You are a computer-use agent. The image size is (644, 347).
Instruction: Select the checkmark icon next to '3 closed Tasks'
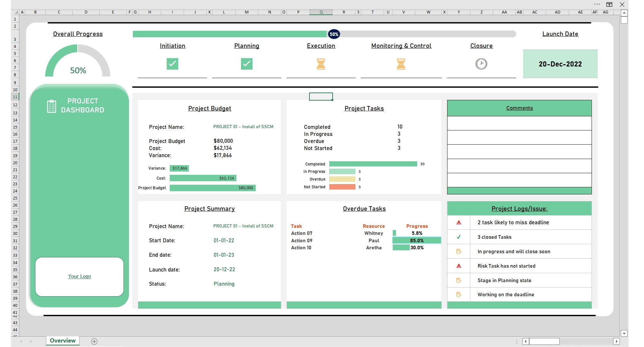click(458, 237)
